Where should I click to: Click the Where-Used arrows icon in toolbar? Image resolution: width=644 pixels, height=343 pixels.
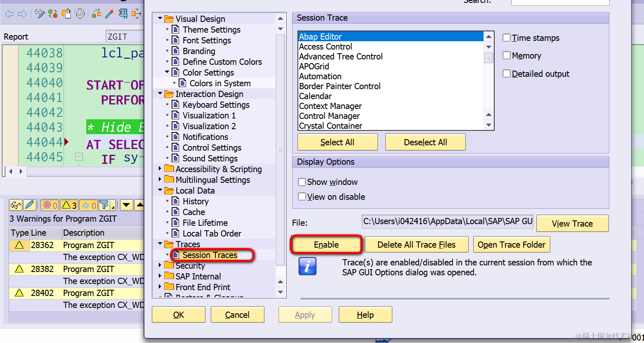point(136,14)
